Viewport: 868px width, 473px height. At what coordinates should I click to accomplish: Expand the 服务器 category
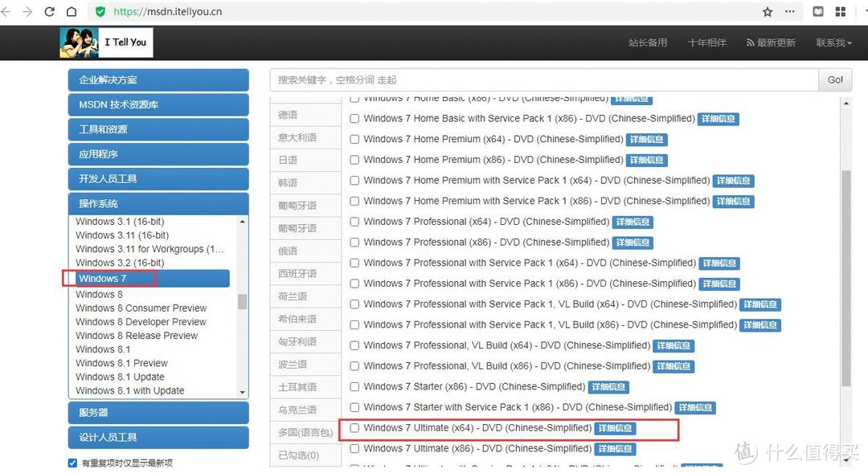[158, 413]
